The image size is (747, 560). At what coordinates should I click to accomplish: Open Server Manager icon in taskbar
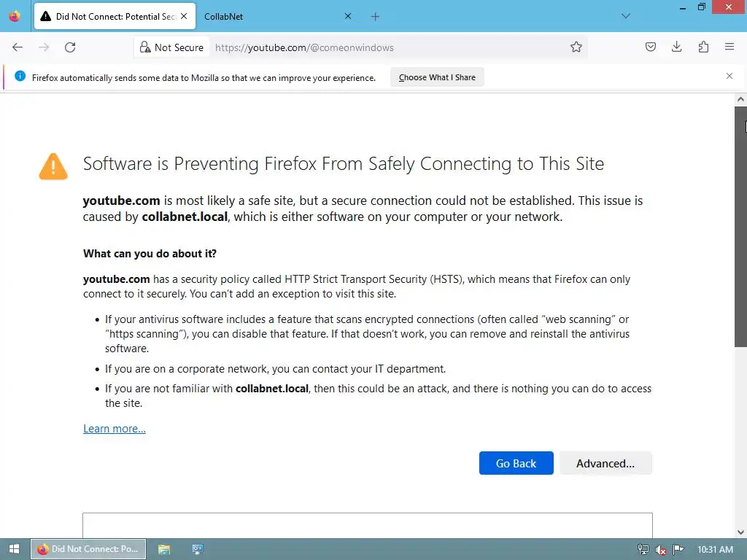click(198, 549)
